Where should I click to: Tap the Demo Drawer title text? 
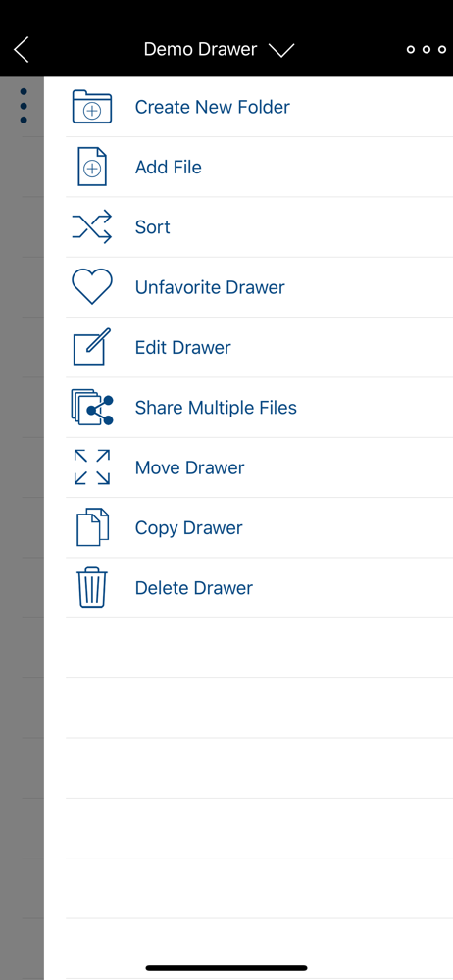click(x=200, y=49)
